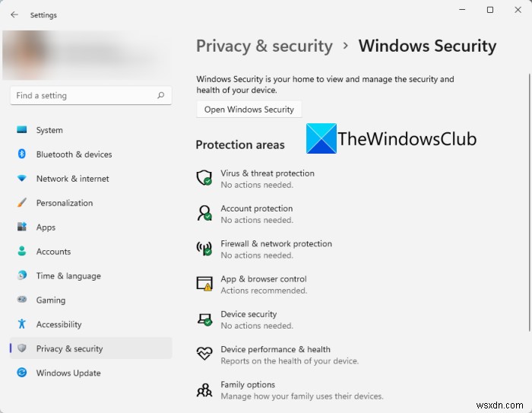The width and height of the screenshot is (532, 413).
Task: Click the App & browser control icon
Action: [204, 284]
